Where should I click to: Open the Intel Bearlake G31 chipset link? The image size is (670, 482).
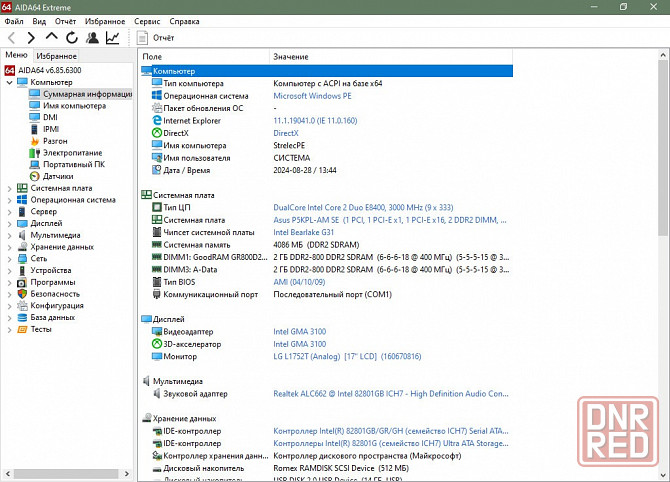click(303, 232)
